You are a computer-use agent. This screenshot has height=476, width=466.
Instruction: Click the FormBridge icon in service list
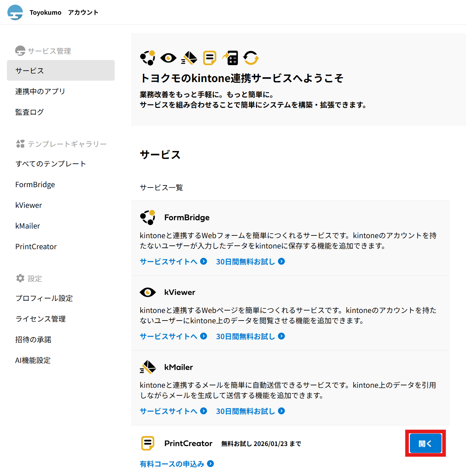[x=148, y=217]
